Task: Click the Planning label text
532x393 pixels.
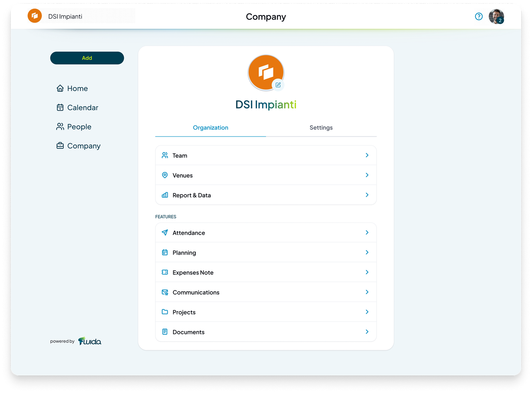Action: (x=184, y=253)
